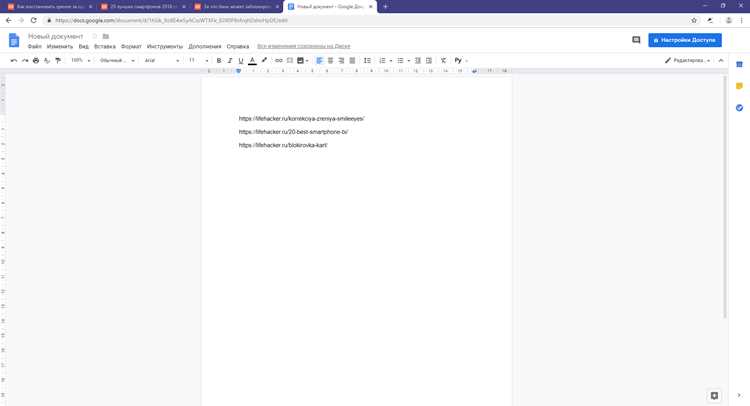Click the Add comment toolbar icon
Viewport: 750px width, 406px height.
(290, 60)
